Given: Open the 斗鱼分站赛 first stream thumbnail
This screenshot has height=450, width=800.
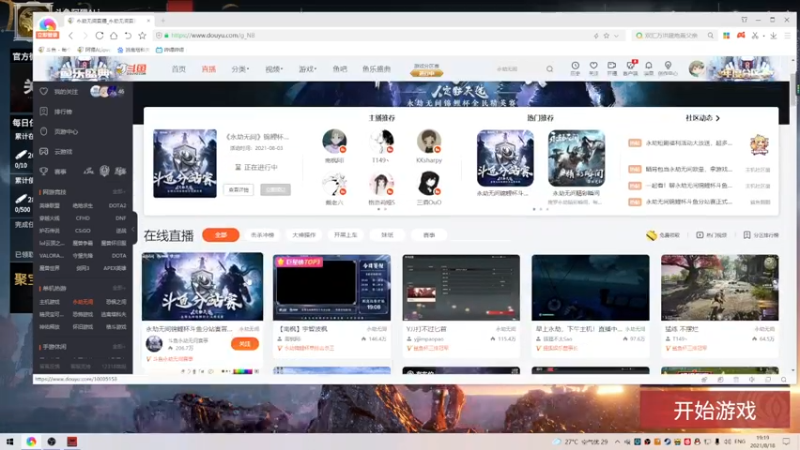Looking at the screenshot, I should pos(203,287).
